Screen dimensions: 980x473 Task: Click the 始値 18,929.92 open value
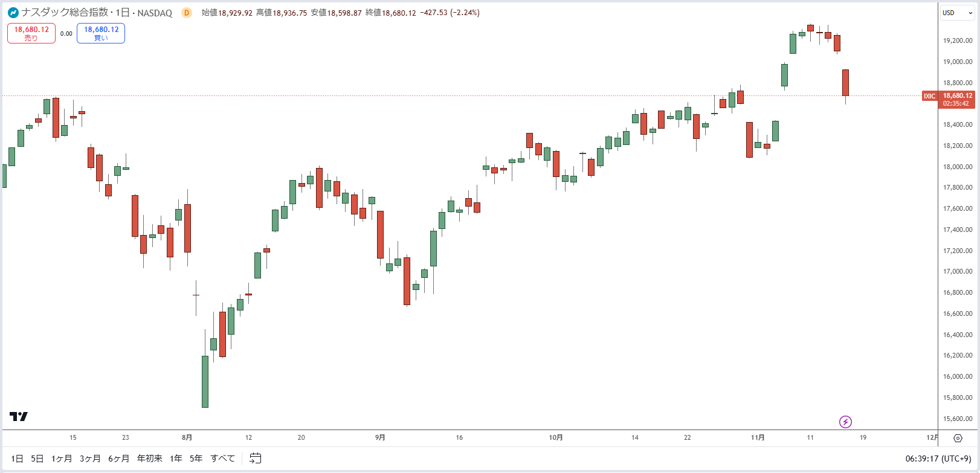[227, 13]
